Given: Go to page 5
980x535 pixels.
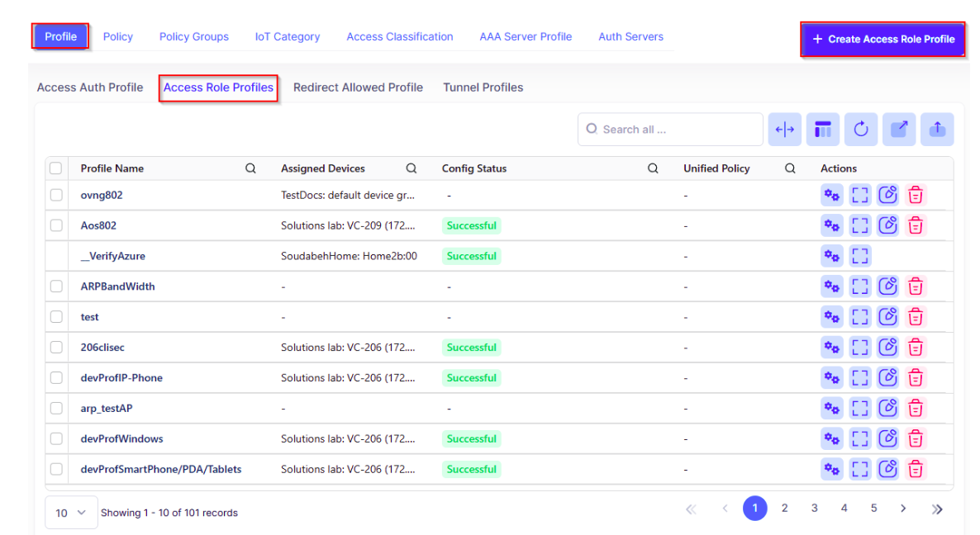Looking at the screenshot, I should tap(873, 508).
